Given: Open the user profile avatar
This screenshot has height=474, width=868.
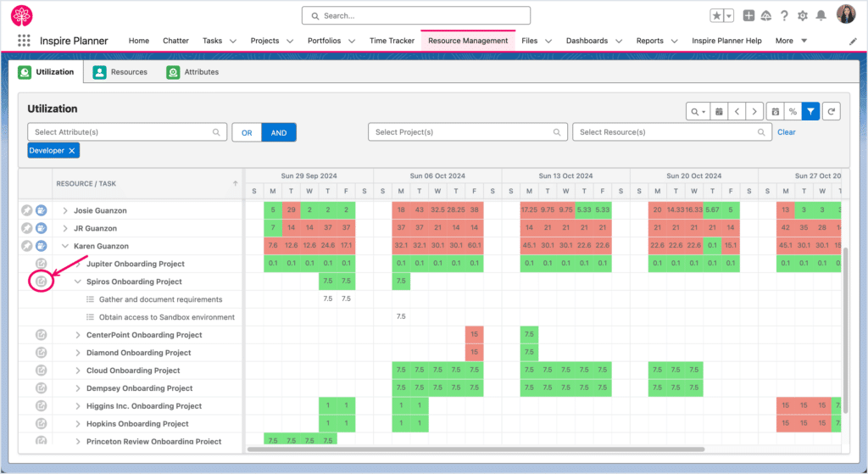Looking at the screenshot, I should click(x=846, y=14).
